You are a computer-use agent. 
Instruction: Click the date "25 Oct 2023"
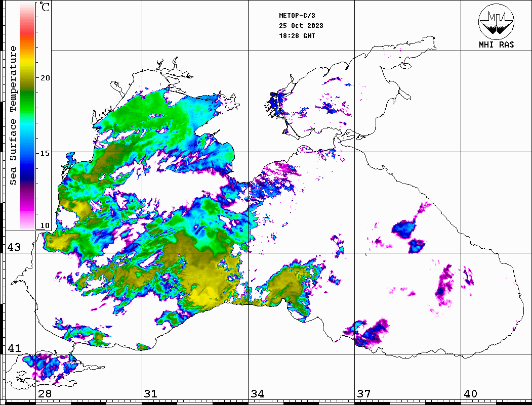301,26
